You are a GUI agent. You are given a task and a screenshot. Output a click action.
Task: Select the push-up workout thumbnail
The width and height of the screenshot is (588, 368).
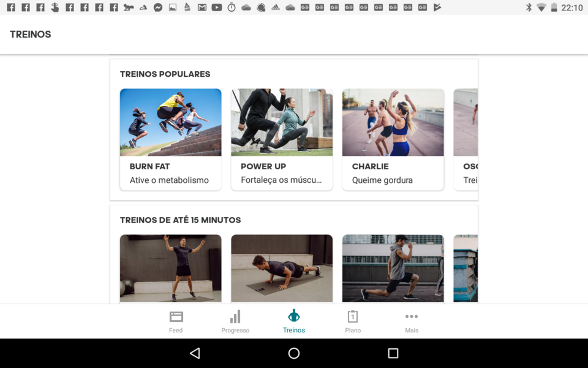coord(282,268)
